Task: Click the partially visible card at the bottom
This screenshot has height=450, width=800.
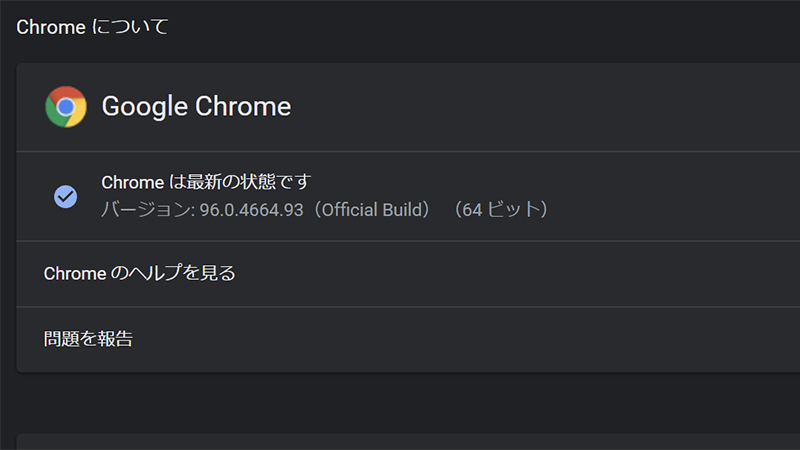Action: (x=400, y=441)
